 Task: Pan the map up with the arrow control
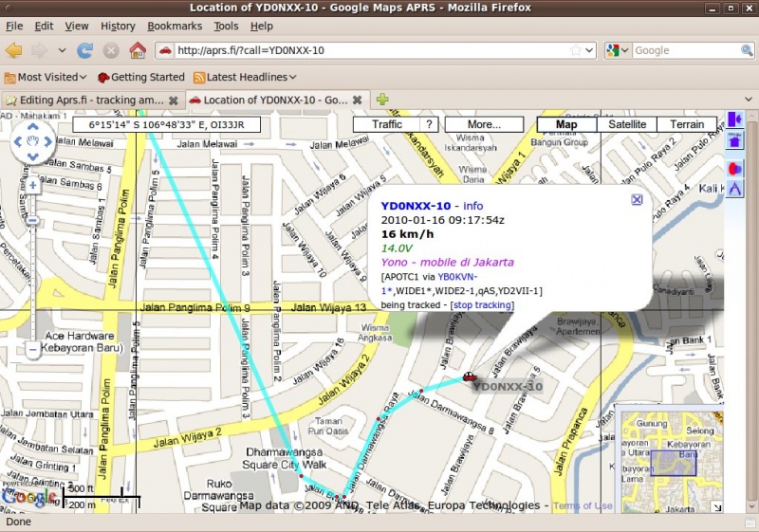pyautogui.click(x=32, y=126)
